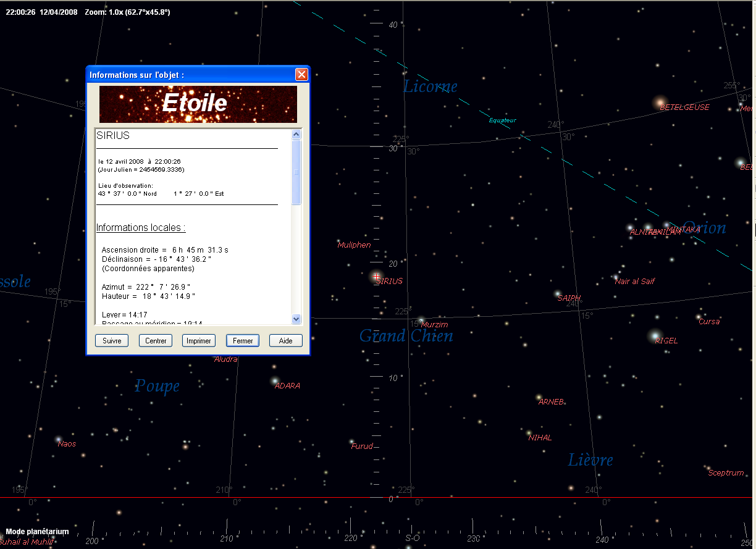Click the info panel scroll-up arrow
Screen dimensions: 756x549
tap(296, 135)
